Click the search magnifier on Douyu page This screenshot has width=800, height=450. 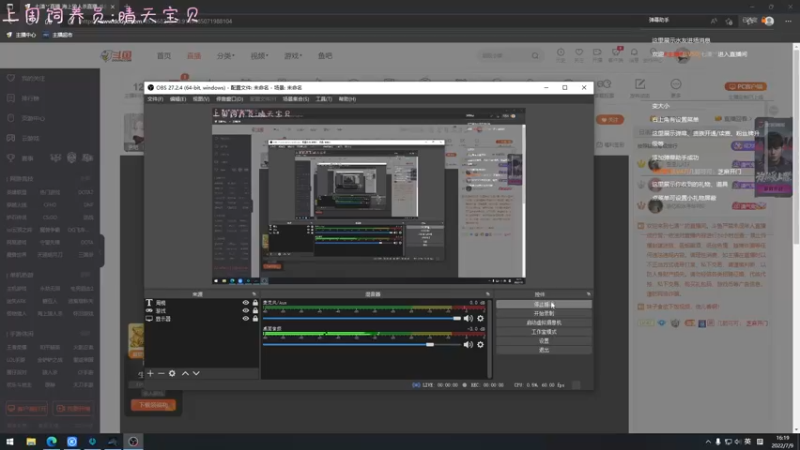click(535, 56)
